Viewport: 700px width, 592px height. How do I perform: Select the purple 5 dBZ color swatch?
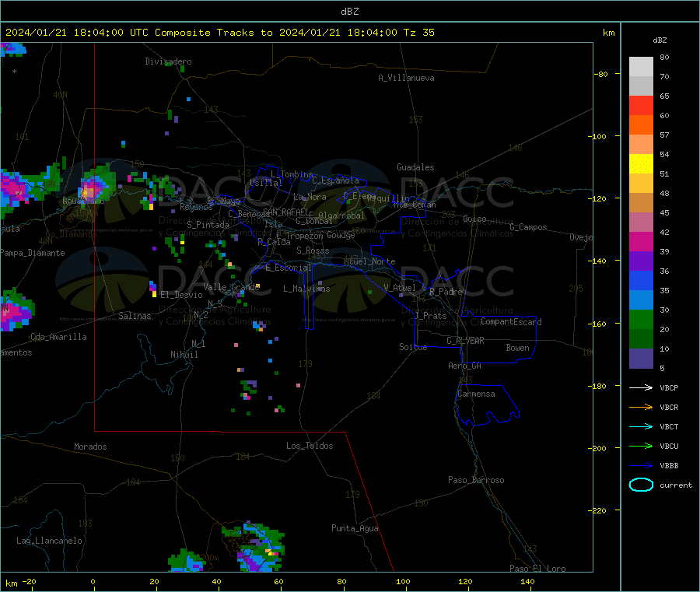tap(641, 359)
